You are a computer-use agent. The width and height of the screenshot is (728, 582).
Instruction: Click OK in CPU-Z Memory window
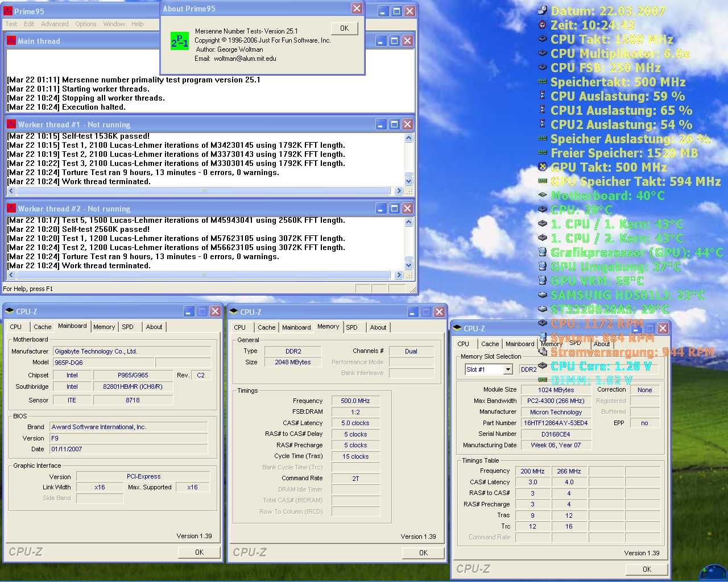pyautogui.click(x=424, y=552)
